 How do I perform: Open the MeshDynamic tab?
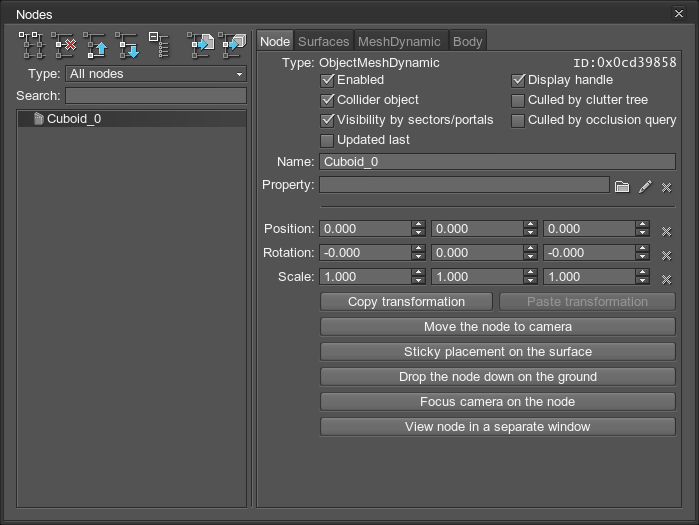pyautogui.click(x=400, y=41)
